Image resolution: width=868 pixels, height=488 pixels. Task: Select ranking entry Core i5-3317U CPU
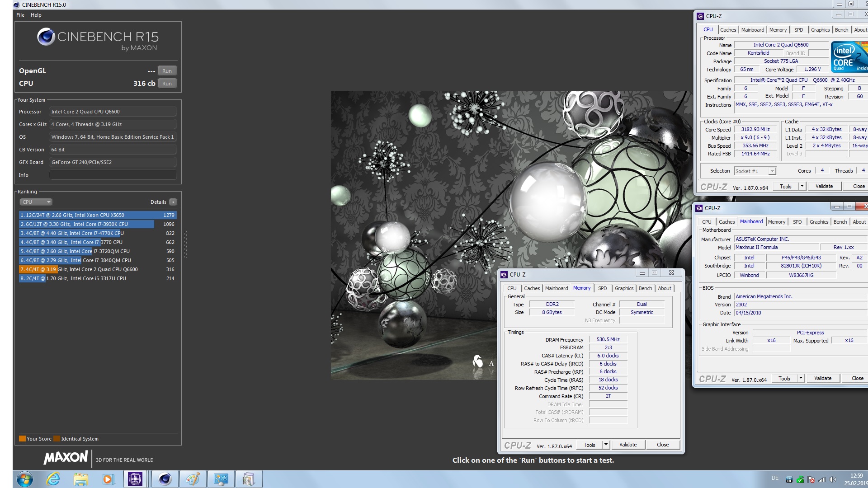tap(98, 278)
